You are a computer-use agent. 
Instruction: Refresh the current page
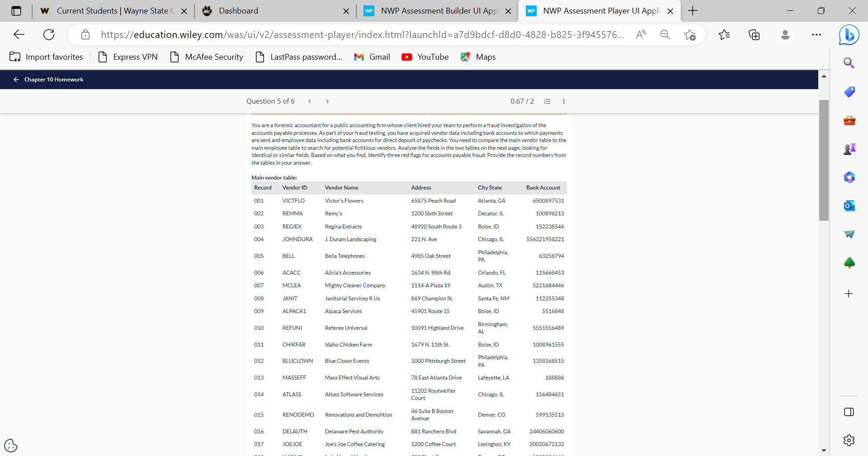[49, 34]
